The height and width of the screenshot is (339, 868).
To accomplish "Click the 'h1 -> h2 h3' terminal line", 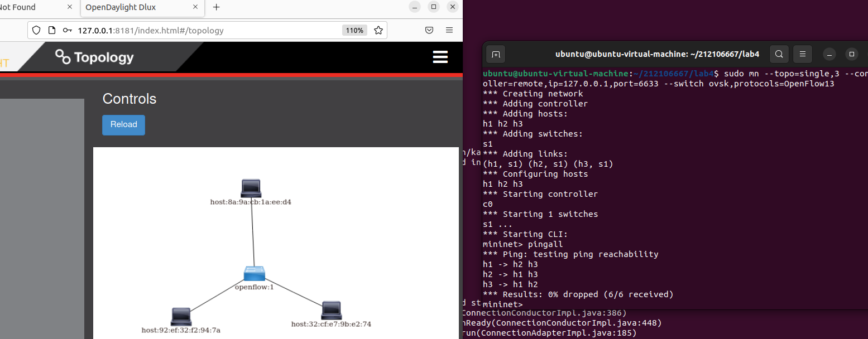I will 510,264.
